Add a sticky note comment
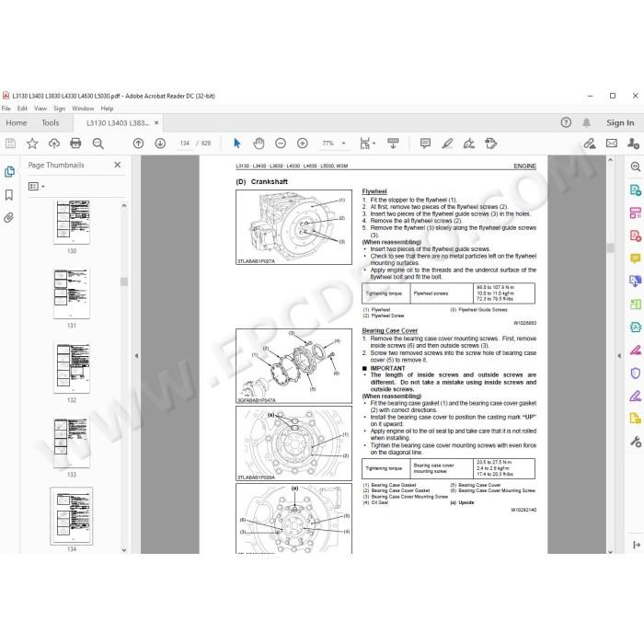The image size is (644, 644). click(x=425, y=144)
